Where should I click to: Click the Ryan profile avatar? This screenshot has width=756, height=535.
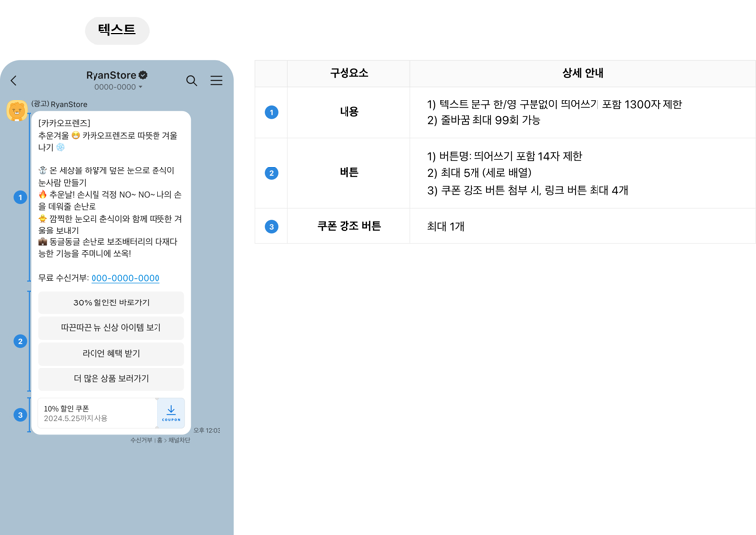[x=17, y=111]
